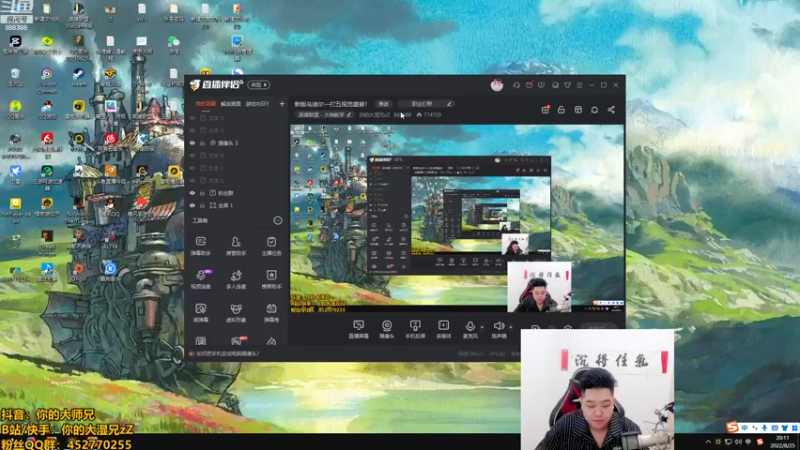Open the dropdown pill beside the logo
800x450 pixels.
259,85
